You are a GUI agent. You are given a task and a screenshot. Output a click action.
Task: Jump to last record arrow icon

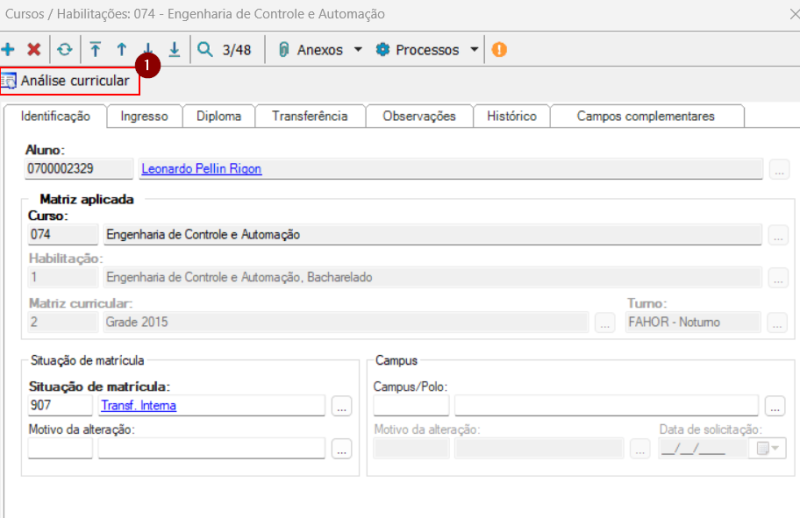click(174, 50)
